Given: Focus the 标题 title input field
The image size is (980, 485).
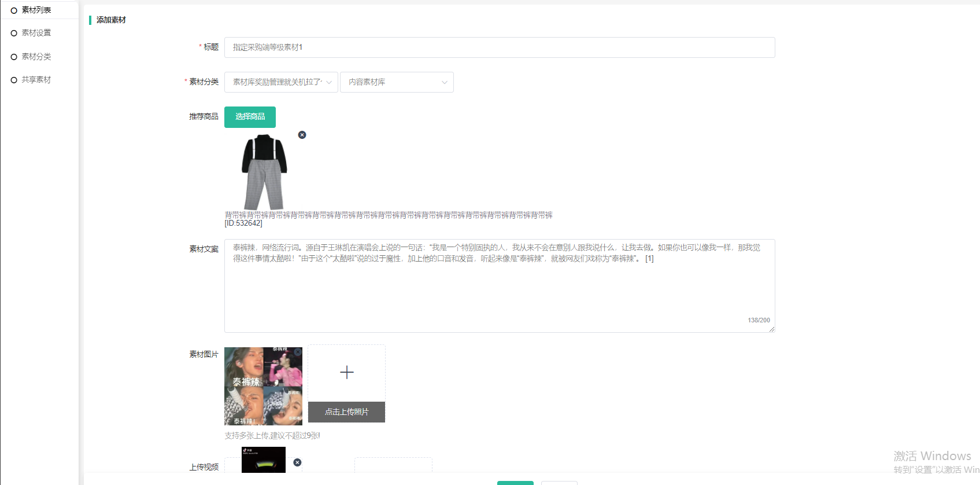Looking at the screenshot, I should point(500,47).
